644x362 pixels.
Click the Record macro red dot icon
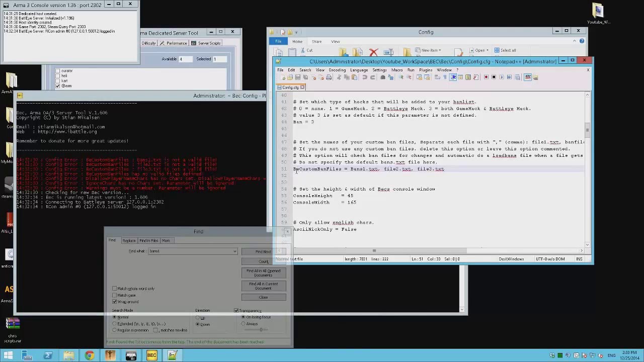pyautogui.click(x=486, y=77)
